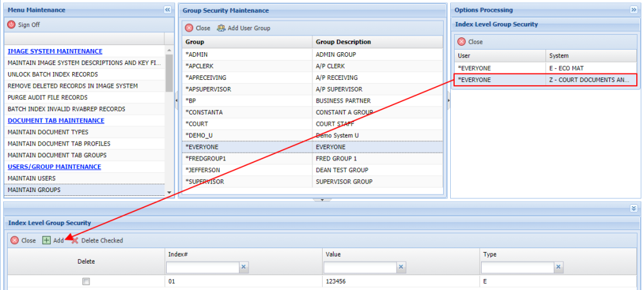The height and width of the screenshot is (290, 644).
Task: Select MAINTAIN DOCUMENT TAB GROUPS item
Action: coord(84,155)
